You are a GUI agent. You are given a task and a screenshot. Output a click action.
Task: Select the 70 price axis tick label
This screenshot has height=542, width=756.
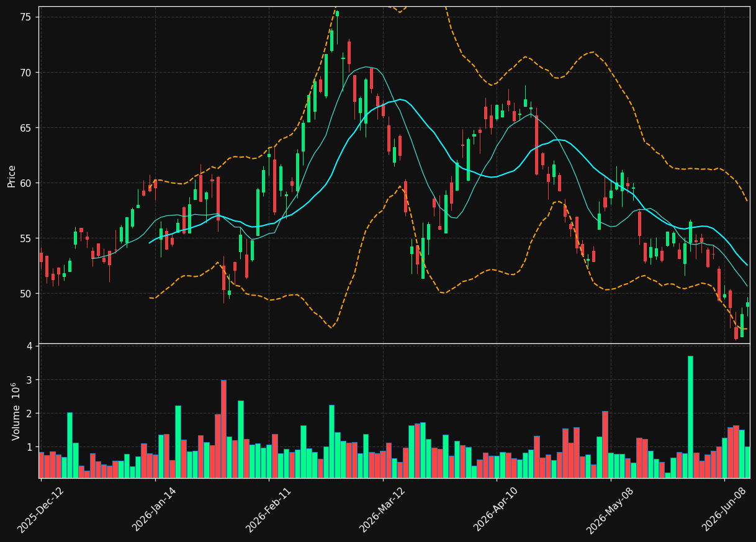point(27,73)
